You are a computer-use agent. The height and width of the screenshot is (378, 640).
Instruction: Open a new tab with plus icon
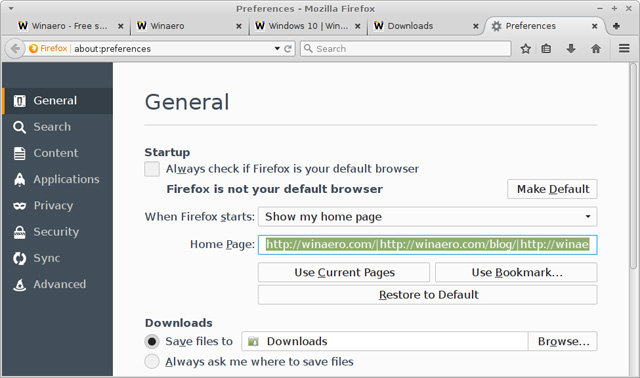[x=616, y=26]
